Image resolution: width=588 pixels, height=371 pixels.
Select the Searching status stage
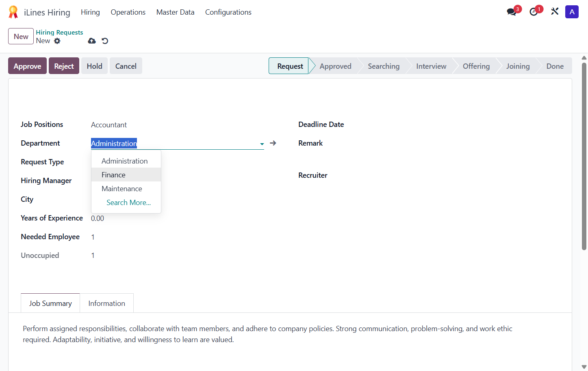[x=384, y=66]
